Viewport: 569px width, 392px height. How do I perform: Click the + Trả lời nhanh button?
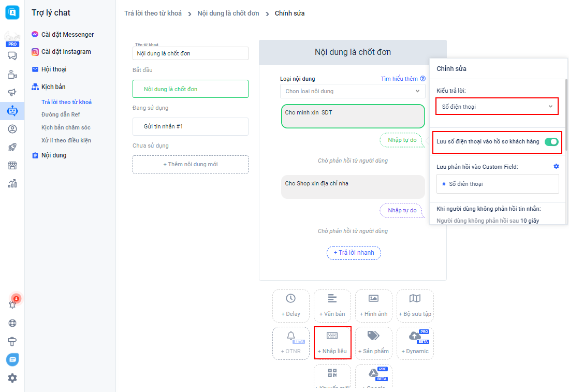(x=354, y=253)
